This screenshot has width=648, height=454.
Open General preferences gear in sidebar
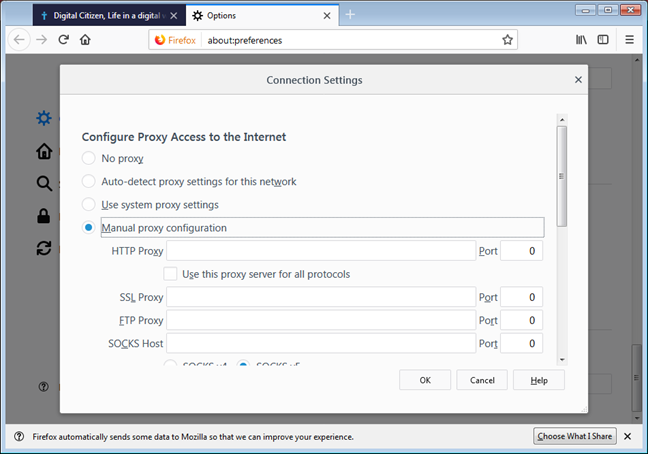[x=44, y=118]
